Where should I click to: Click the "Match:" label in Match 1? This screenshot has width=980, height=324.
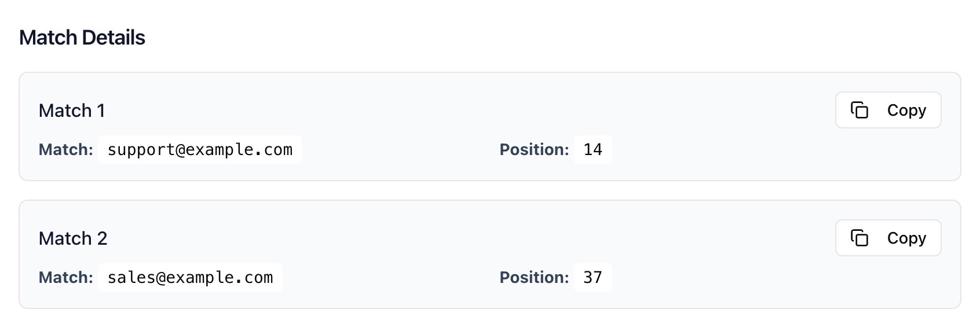(x=66, y=150)
